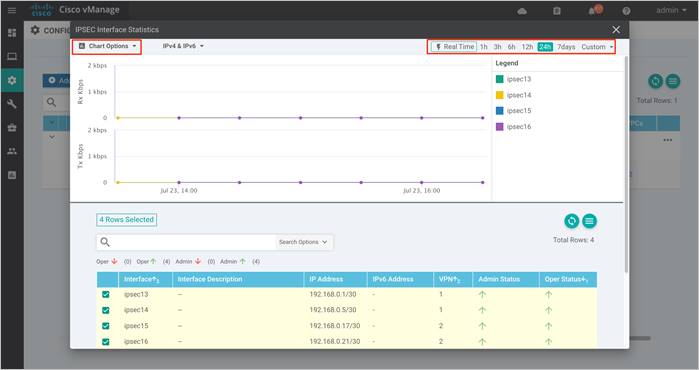Screen dimensions: 699x370
Task: Click the 192.168.0.17/30 IP cell
Action: coord(335,326)
